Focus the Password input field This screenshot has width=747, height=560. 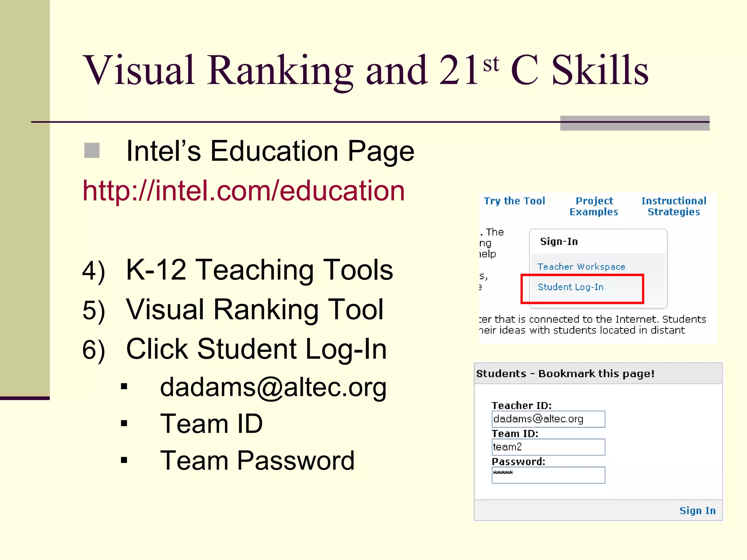pyautogui.click(x=548, y=475)
